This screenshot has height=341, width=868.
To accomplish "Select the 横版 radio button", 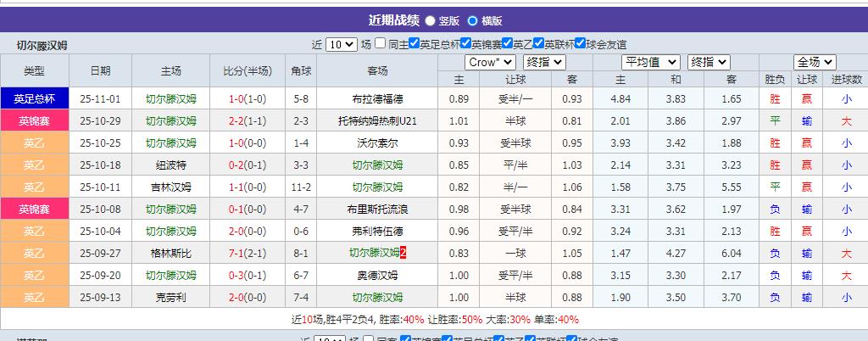I will click(x=472, y=21).
